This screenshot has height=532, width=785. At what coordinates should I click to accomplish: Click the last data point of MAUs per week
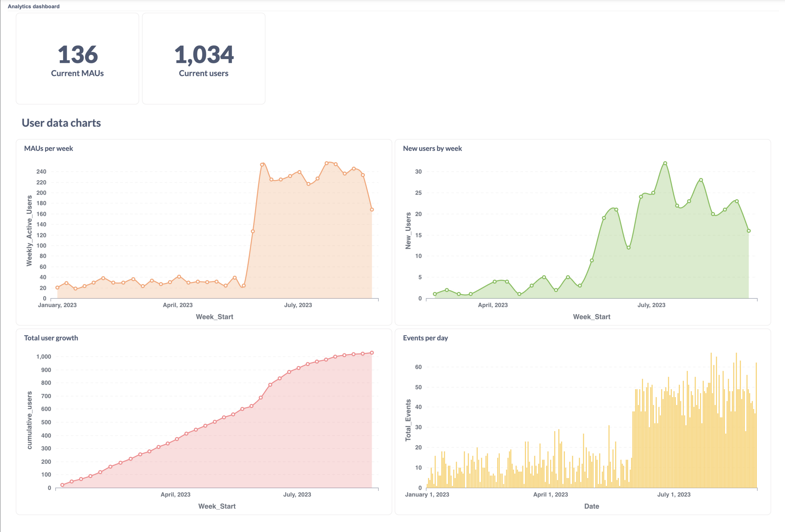(x=372, y=209)
